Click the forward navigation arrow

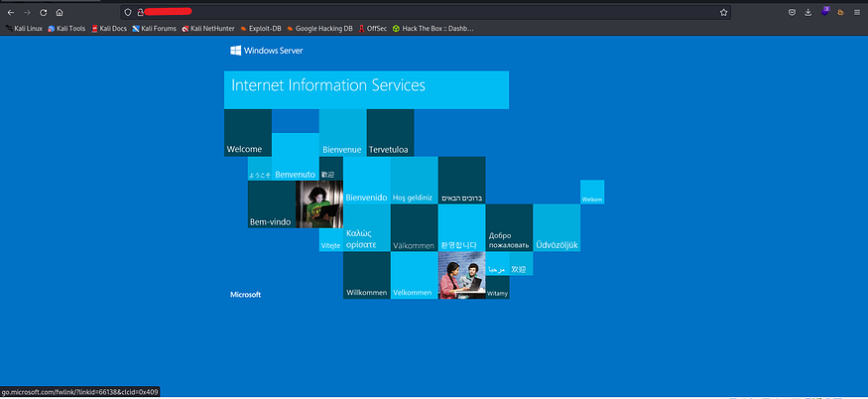pyautogui.click(x=27, y=12)
